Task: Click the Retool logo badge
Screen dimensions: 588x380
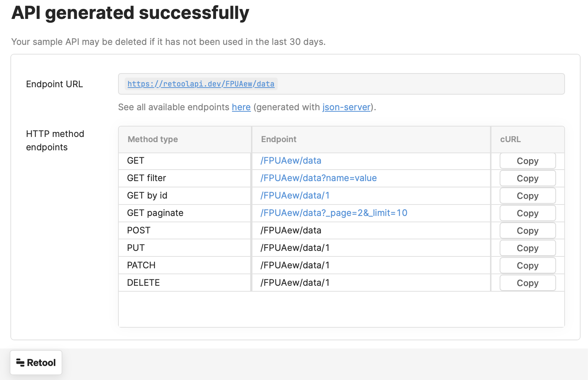Action: pyautogui.click(x=36, y=363)
